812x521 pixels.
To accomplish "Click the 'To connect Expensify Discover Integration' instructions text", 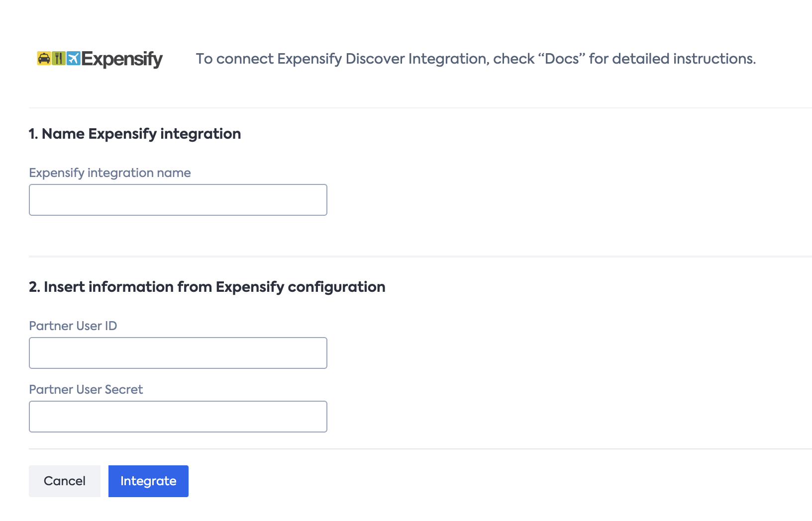I will click(476, 59).
